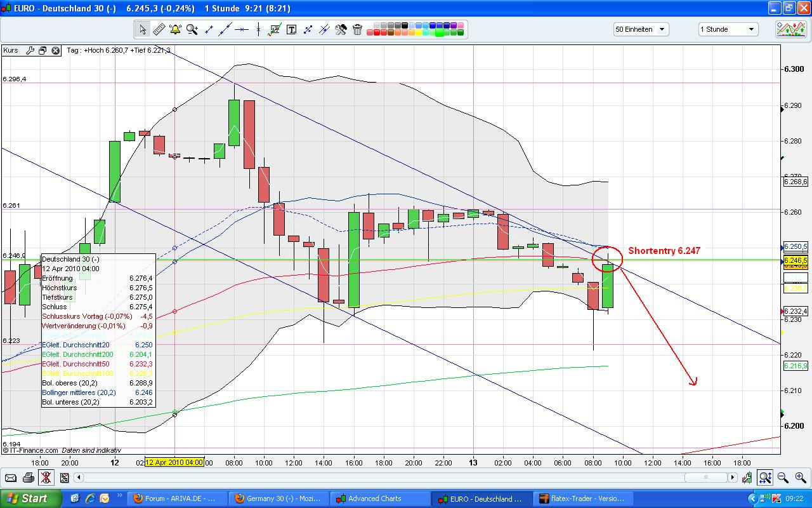Click the trash can delete tool
812x508 pixels.
pos(357,29)
